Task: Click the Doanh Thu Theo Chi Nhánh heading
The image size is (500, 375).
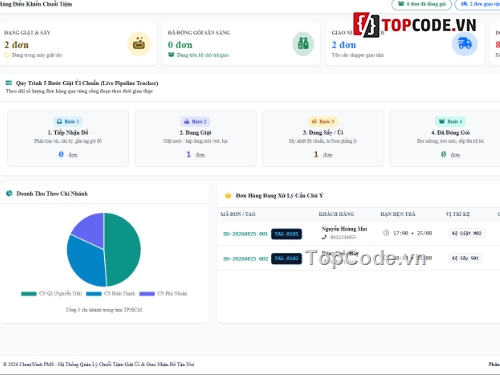Action: [52, 194]
